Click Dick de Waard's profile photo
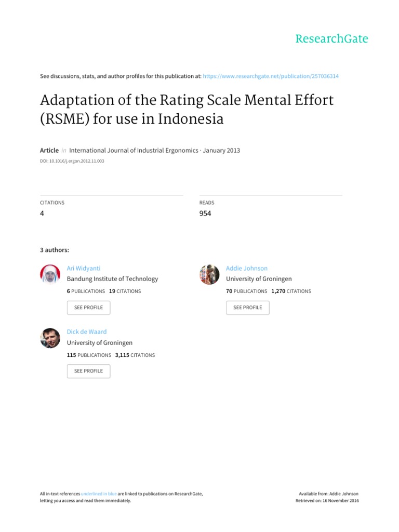The width and height of the screenshot is (399, 532). [50, 338]
